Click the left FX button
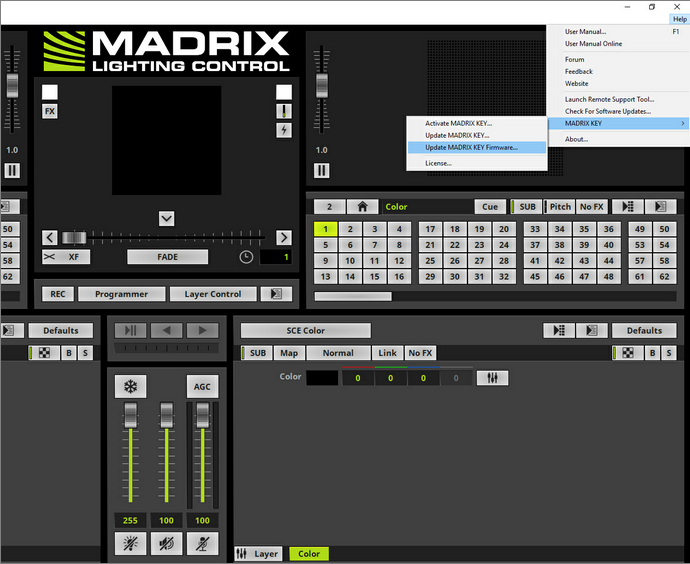The width and height of the screenshot is (690, 564). click(50, 111)
